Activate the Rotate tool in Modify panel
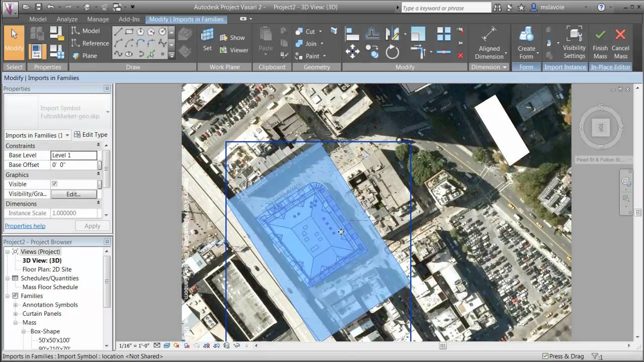This screenshot has width=644, height=362. (x=392, y=52)
